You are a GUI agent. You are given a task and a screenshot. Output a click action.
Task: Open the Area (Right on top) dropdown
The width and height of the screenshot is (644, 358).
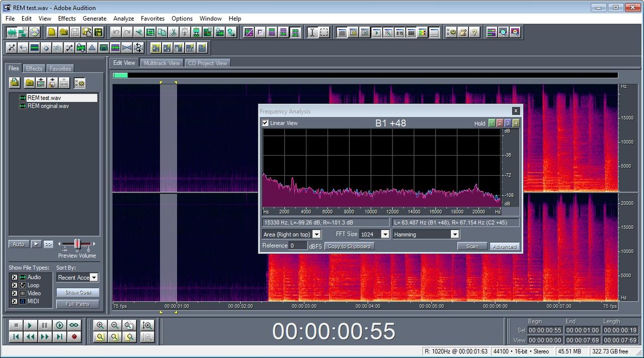[x=291, y=234]
